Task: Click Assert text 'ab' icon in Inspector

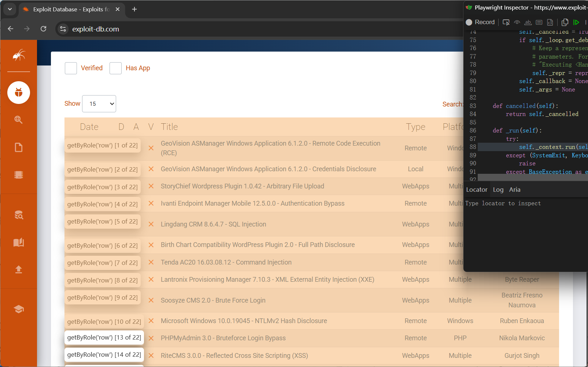Action: click(x=528, y=22)
